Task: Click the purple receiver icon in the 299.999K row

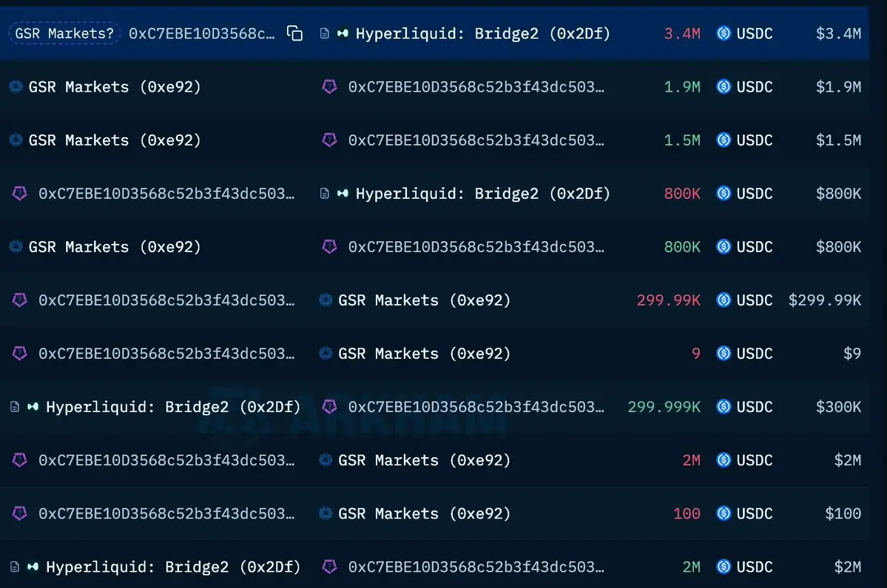Action: 329,407
